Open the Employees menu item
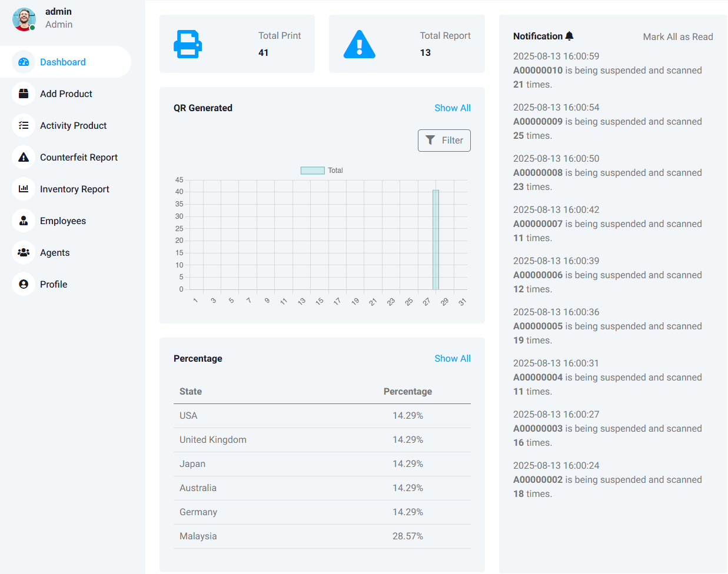 [63, 221]
